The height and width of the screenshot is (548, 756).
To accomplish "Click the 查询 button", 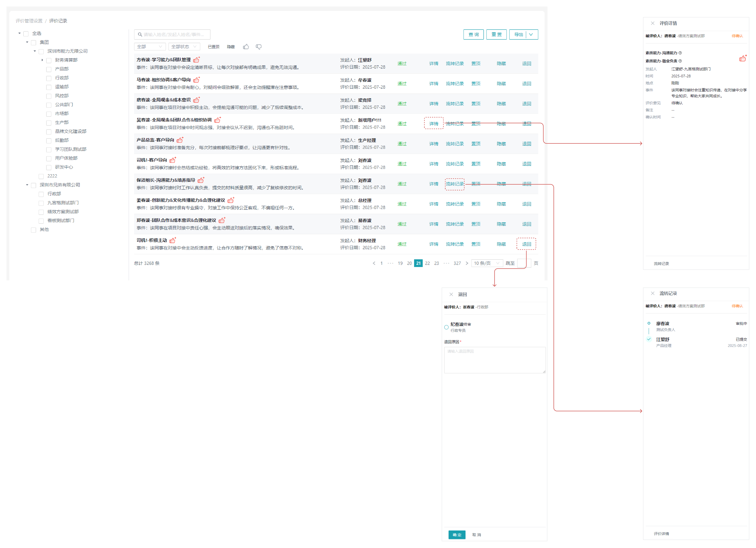I will coord(473,34).
